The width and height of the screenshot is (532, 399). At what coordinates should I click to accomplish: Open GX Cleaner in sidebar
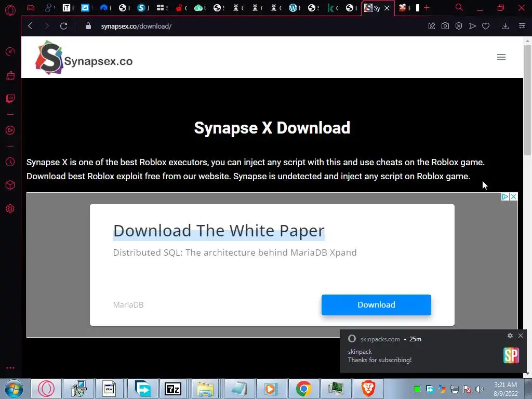[10, 75]
